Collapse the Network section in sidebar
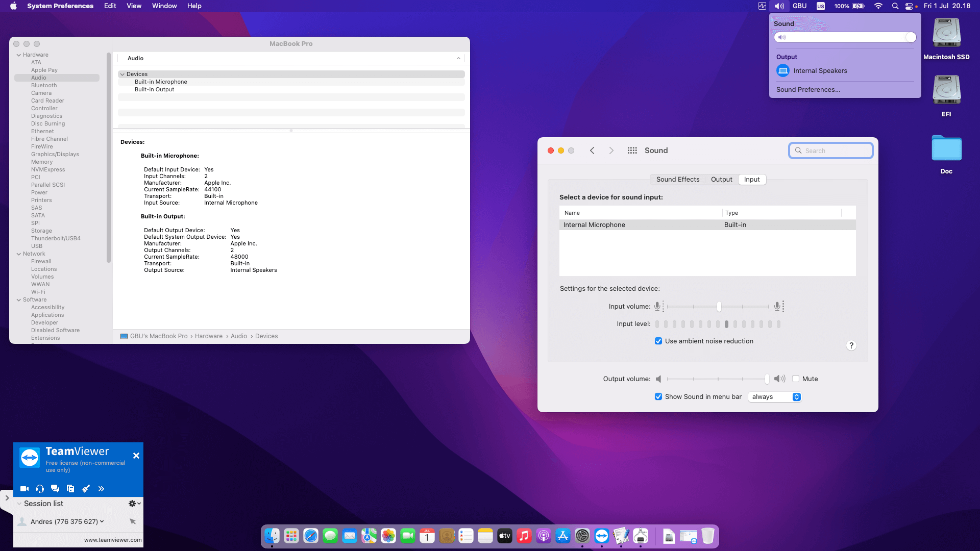980x551 pixels. 19,254
